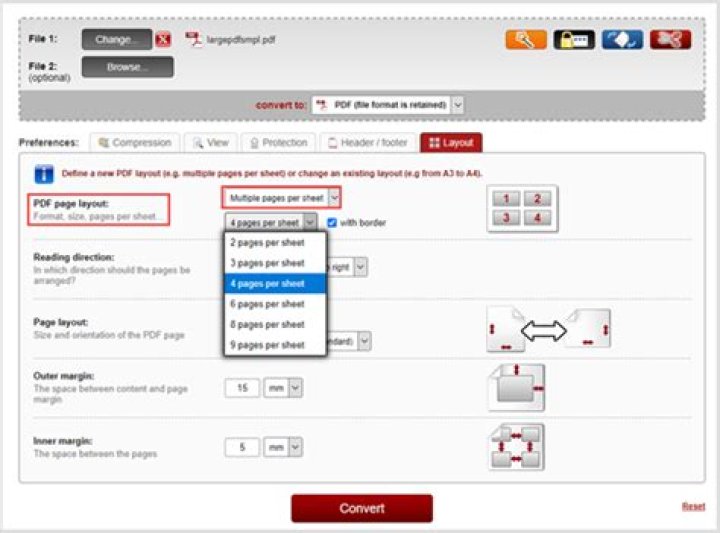Choose highlighted '4 pages per sheet' option
The image size is (720, 533).
tap(276, 284)
